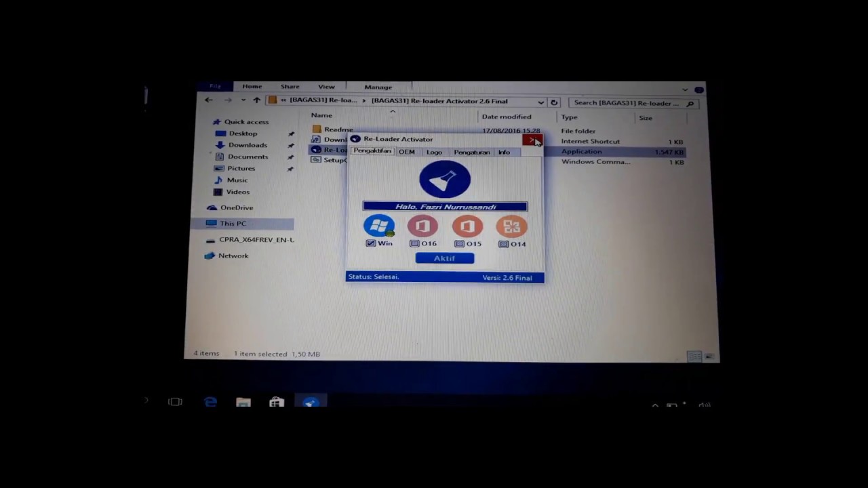Screen dimensions: 868x488
Task: Open the Share ribbon tab
Action: 290,87
